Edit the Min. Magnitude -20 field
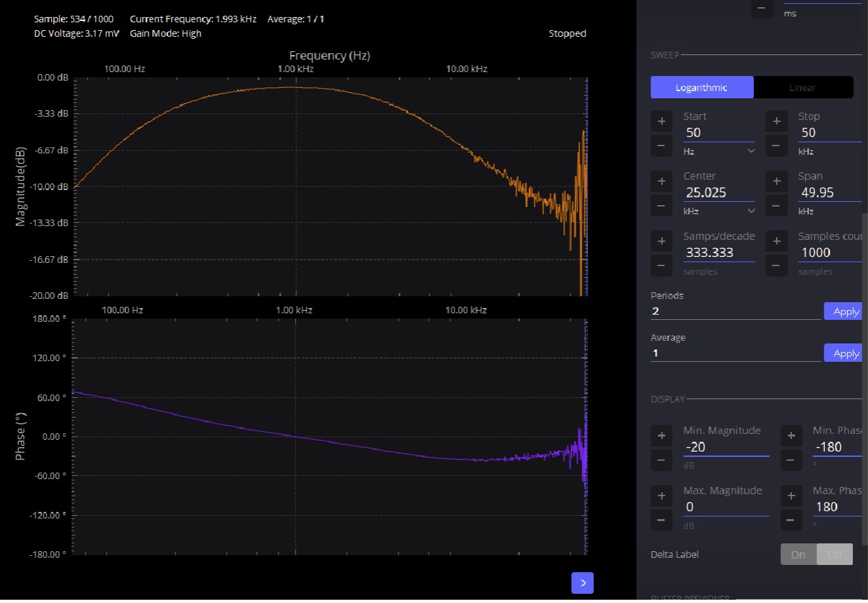This screenshot has height=603, width=868. (726, 447)
